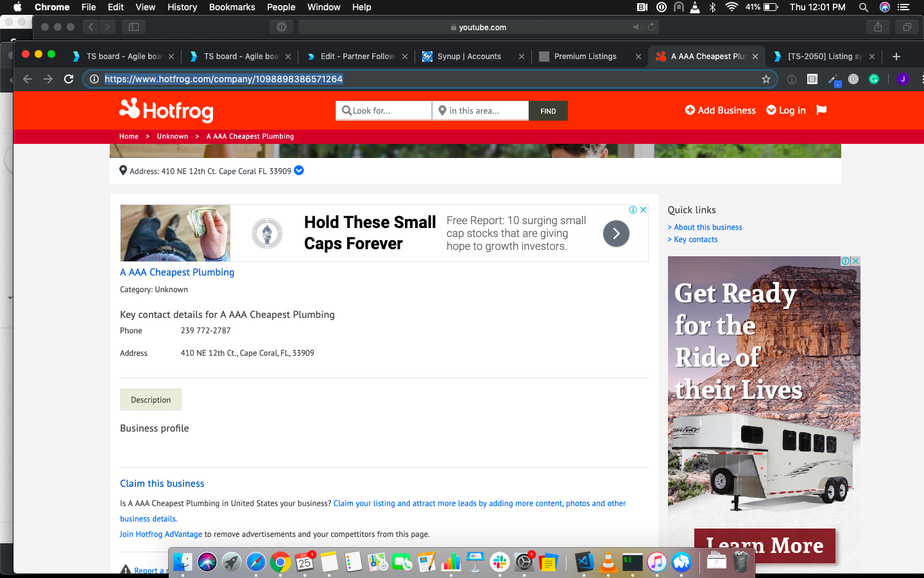The image size is (924, 578).
Task: Open the Grammarly extension icon
Action: click(873, 79)
